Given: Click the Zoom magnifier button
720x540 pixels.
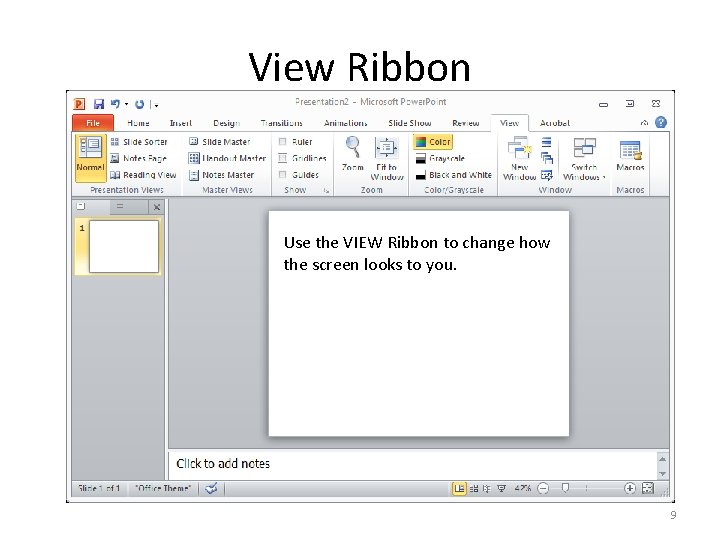Looking at the screenshot, I should pos(353,154).
